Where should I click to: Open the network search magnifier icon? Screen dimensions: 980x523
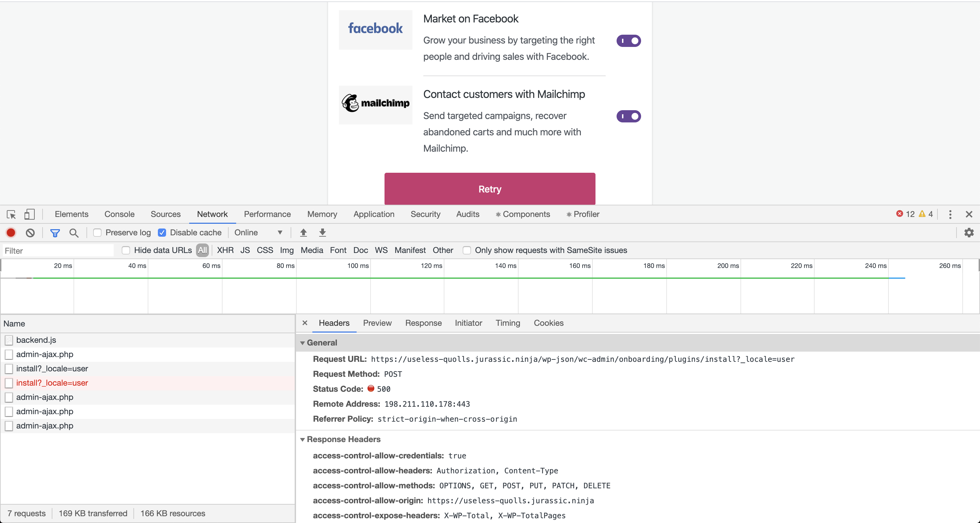74,233
